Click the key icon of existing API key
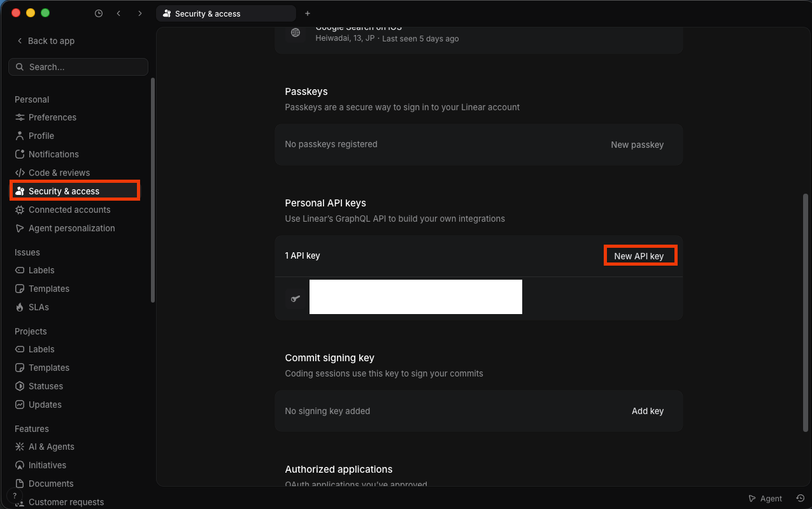 (x=296, y=298)
